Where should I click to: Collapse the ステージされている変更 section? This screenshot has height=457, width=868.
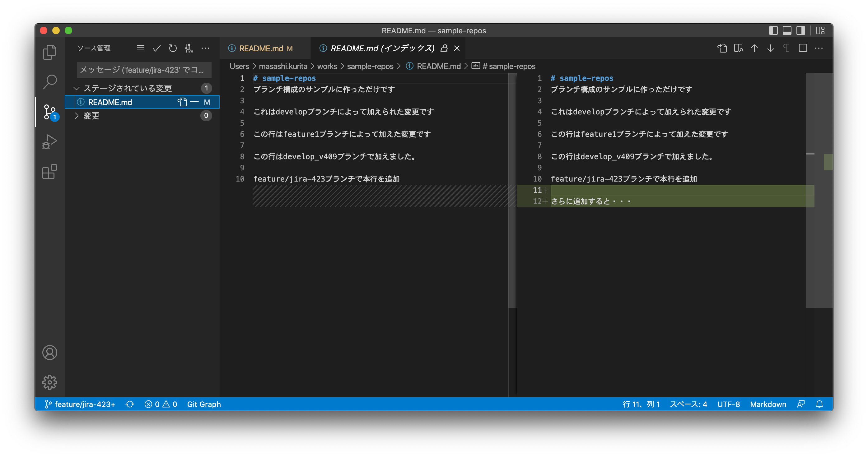pos(77,88)
